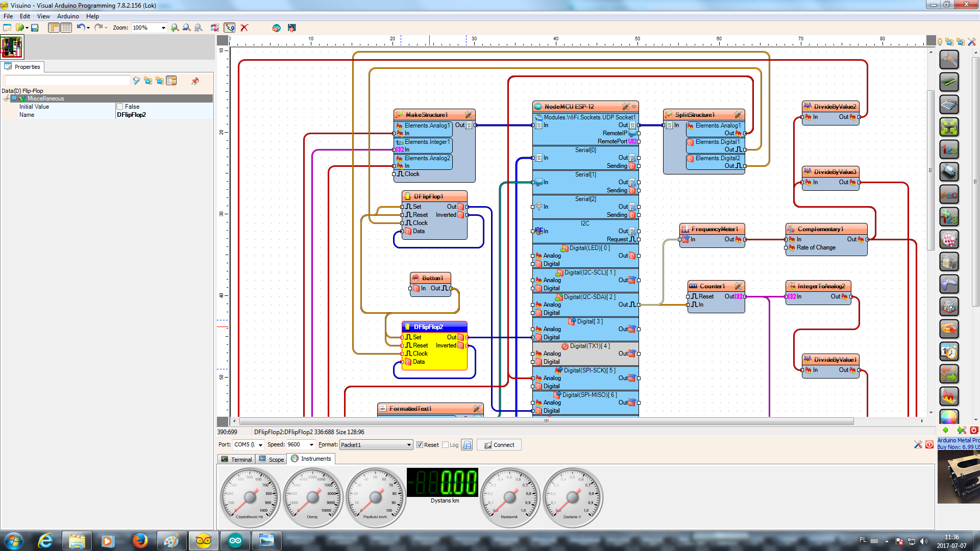Screen dimensions: 980x551
Task: Switch to the Terminal tab
Action: (236, 459)
